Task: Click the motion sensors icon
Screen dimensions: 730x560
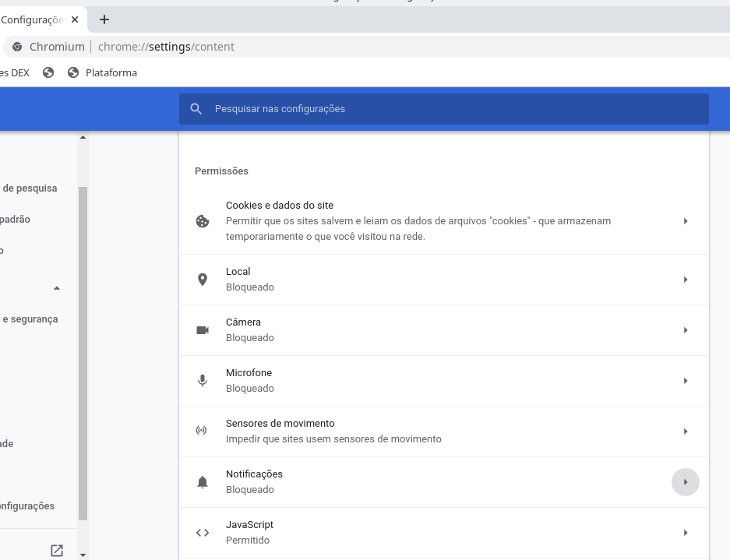Action: [202, 431]
